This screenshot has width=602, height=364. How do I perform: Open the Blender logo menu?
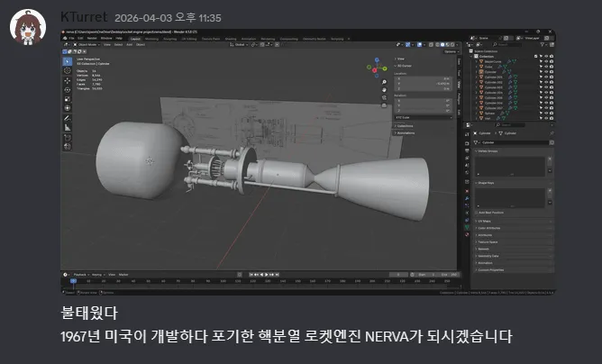tap(65, 39)
